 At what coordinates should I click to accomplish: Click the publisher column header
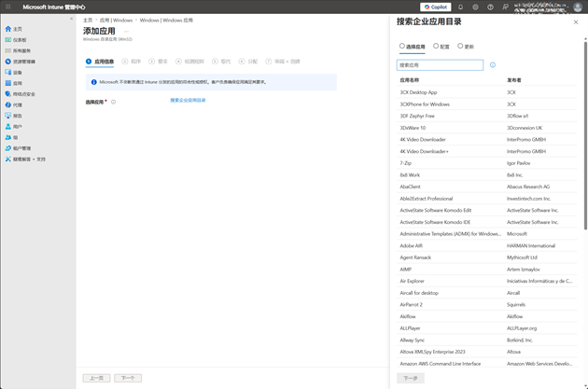pyautogui.click(x=513, y=80)
